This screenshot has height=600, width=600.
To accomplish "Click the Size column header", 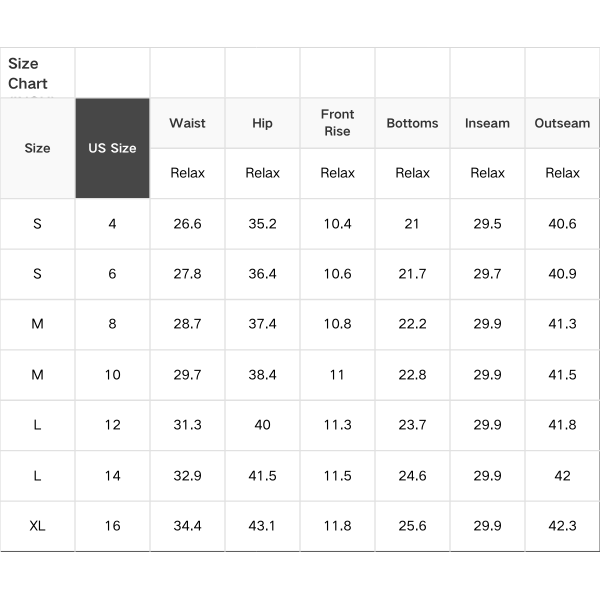I will pos(37,148).
